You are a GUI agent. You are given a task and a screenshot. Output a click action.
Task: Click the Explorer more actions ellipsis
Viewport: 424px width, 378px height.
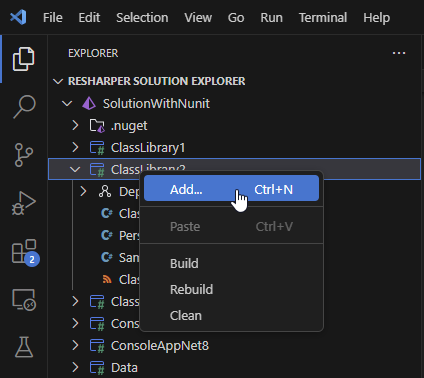(x=399, y=53)
